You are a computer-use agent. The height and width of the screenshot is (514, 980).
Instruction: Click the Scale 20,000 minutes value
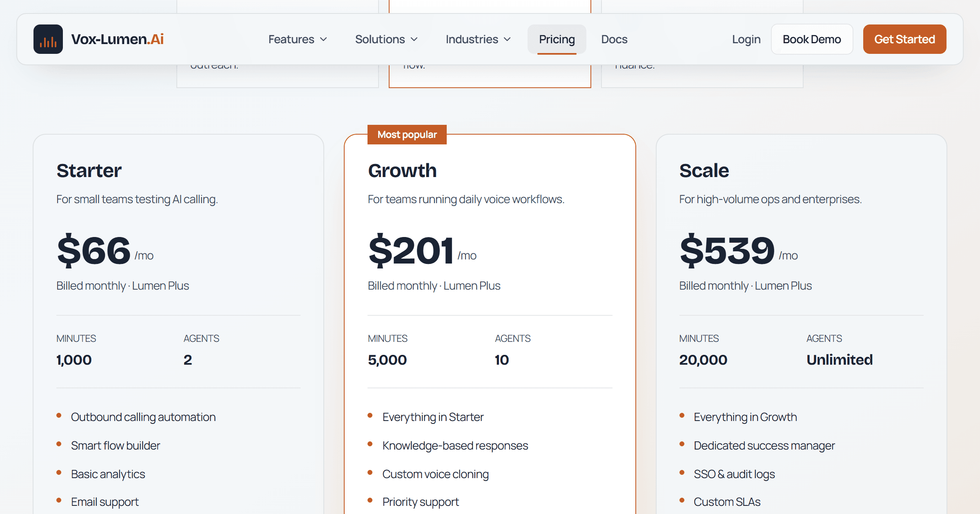coord(703,360)
